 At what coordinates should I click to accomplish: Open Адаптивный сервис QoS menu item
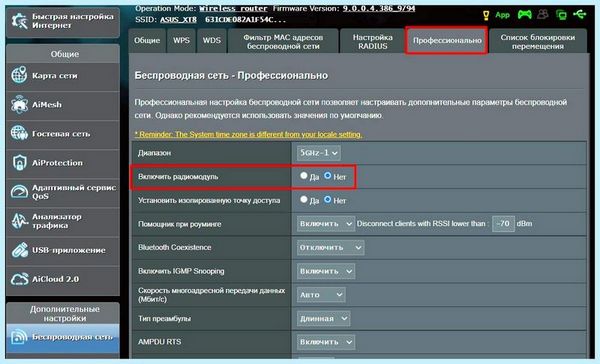(x=63, y=192)
